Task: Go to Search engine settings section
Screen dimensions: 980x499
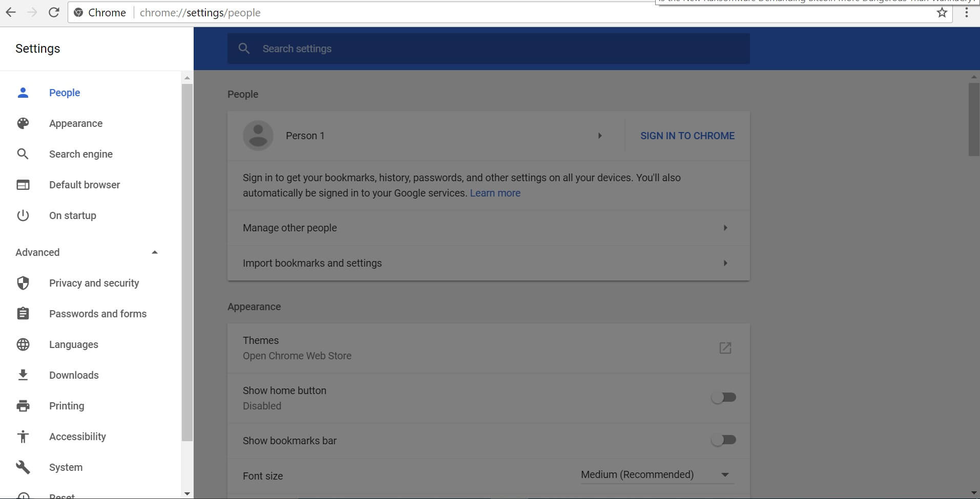Action: pos(81,154)
